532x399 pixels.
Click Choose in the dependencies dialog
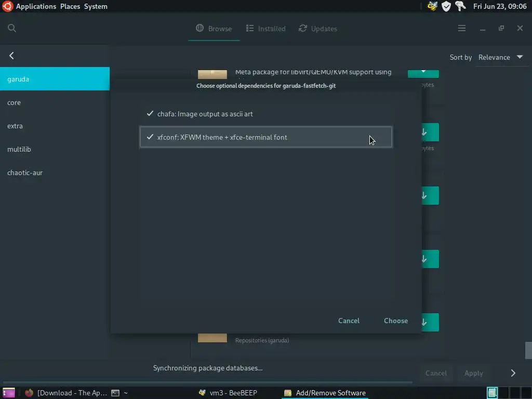pos(396,321)
